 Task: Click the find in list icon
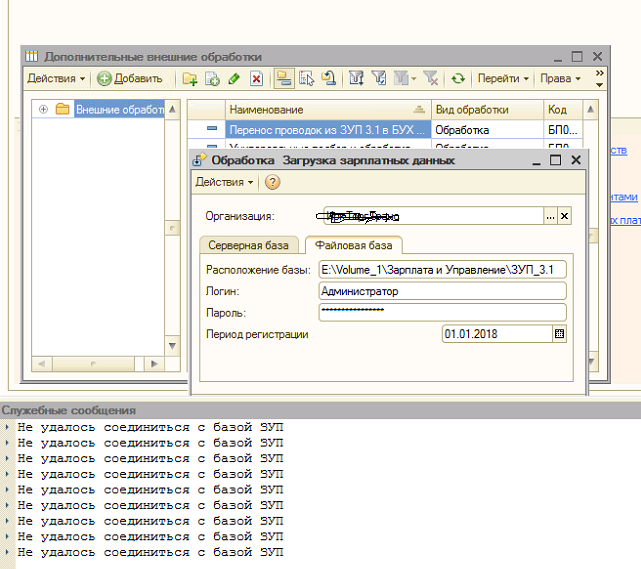306,78
